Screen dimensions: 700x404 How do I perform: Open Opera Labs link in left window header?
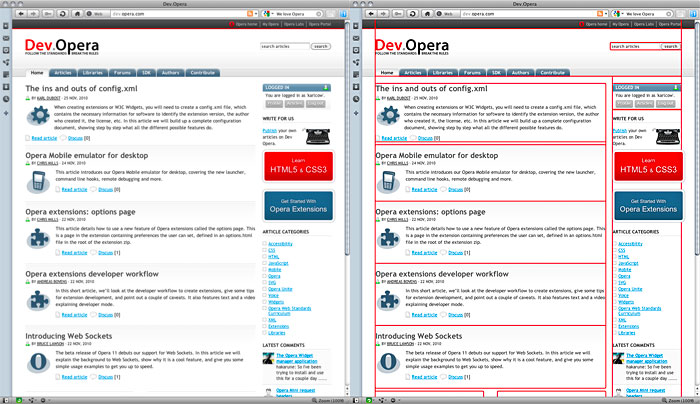[294, 24]
